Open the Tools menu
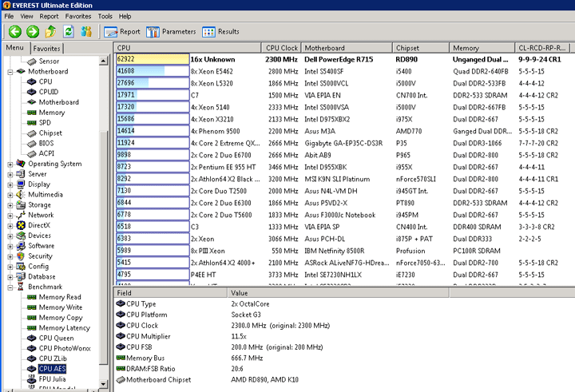This screenshot has width=575, height=392. (x=105, y=16)
